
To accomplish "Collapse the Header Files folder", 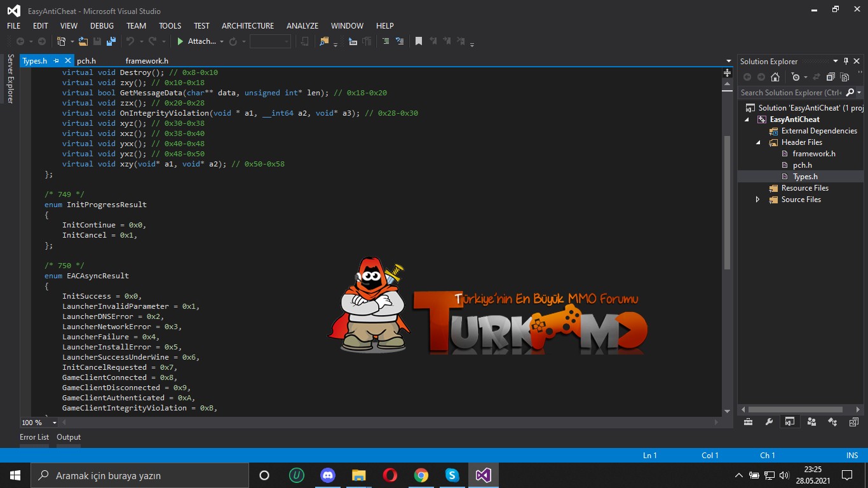I will tap(758, 142).
